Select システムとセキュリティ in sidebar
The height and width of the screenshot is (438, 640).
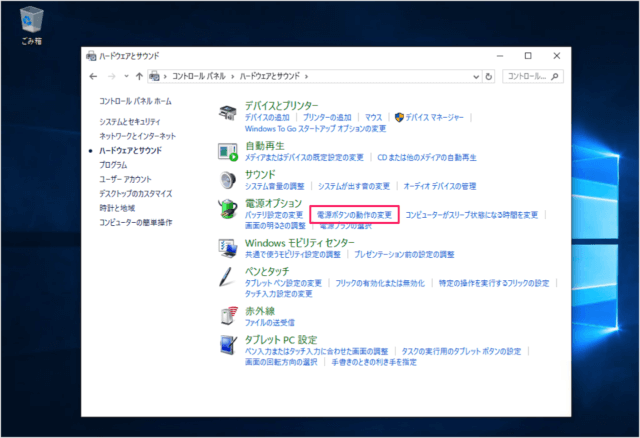(x=130, y=122)
